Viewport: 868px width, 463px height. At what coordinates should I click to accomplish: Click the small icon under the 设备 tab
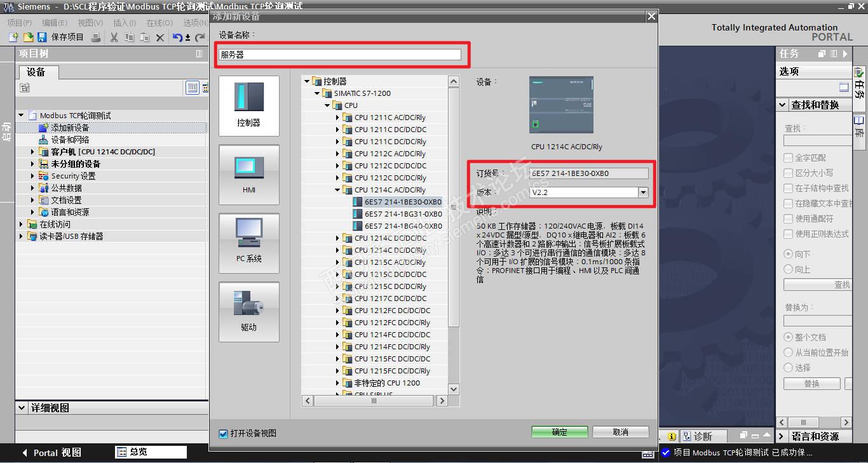[x=25, y=88]
